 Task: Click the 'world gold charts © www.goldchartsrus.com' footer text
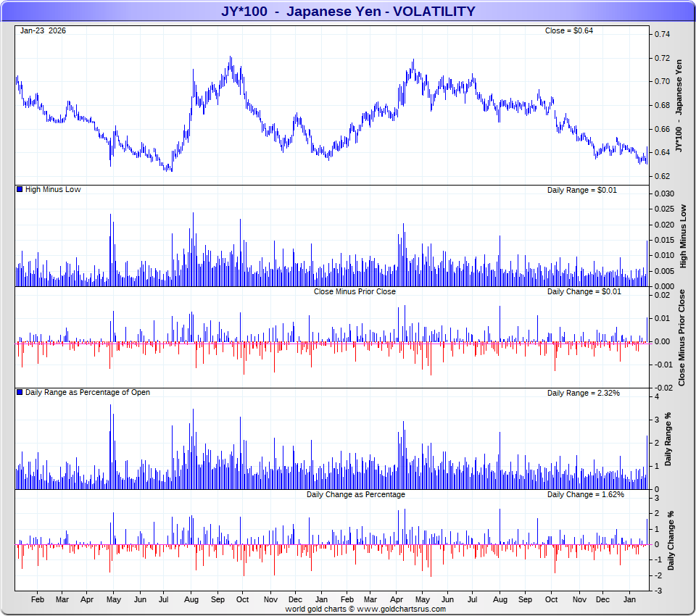365,609
